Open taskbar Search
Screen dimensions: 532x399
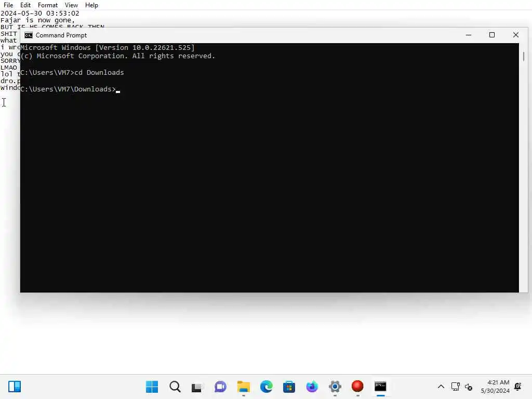click(x=175, y=387)
